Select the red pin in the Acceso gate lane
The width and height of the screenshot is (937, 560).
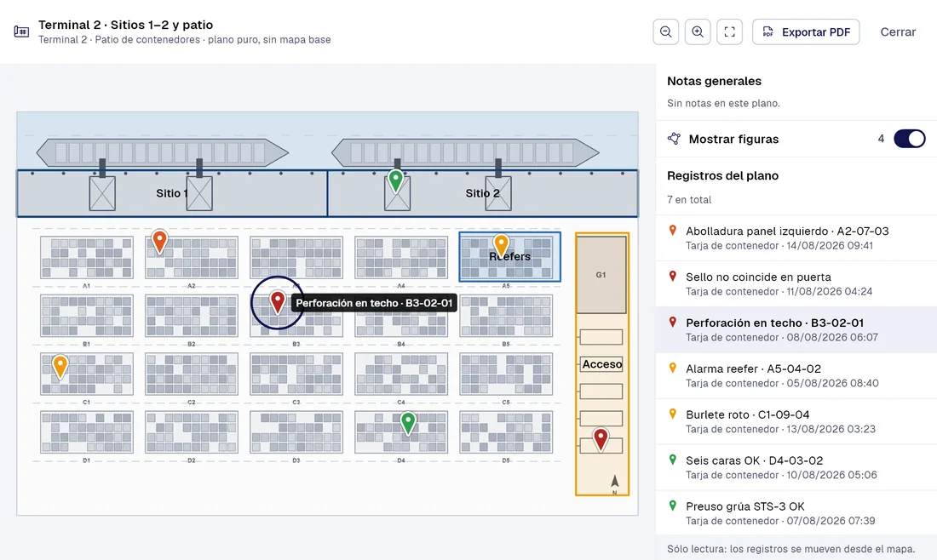pyautogui.click(x=601, y=439)
